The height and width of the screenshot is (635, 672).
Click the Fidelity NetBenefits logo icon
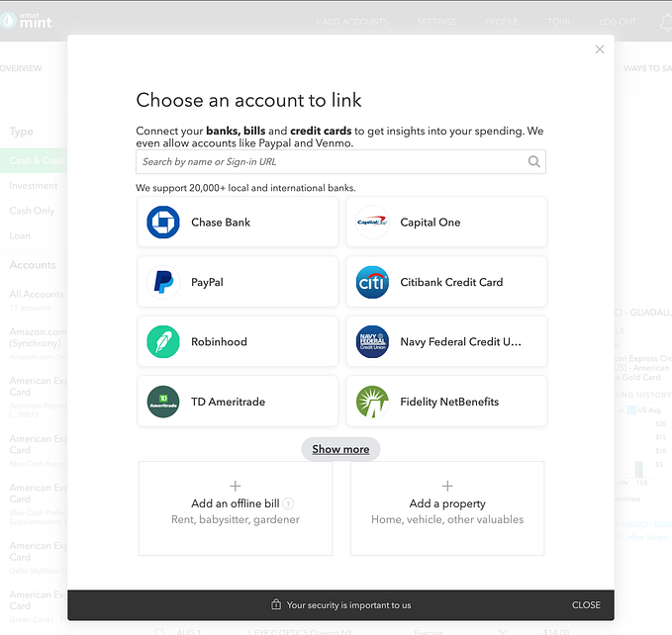pos(372,402)
